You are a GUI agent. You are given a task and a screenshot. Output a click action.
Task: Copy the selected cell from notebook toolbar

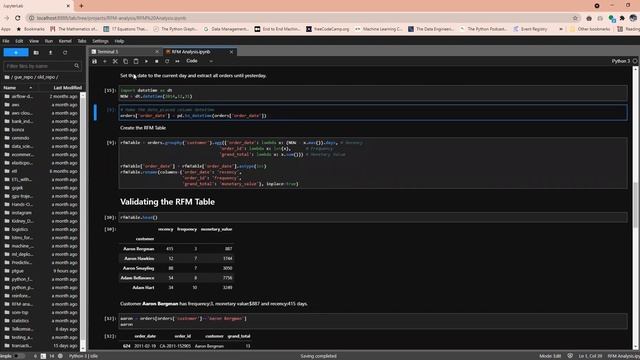coord(125,61)
